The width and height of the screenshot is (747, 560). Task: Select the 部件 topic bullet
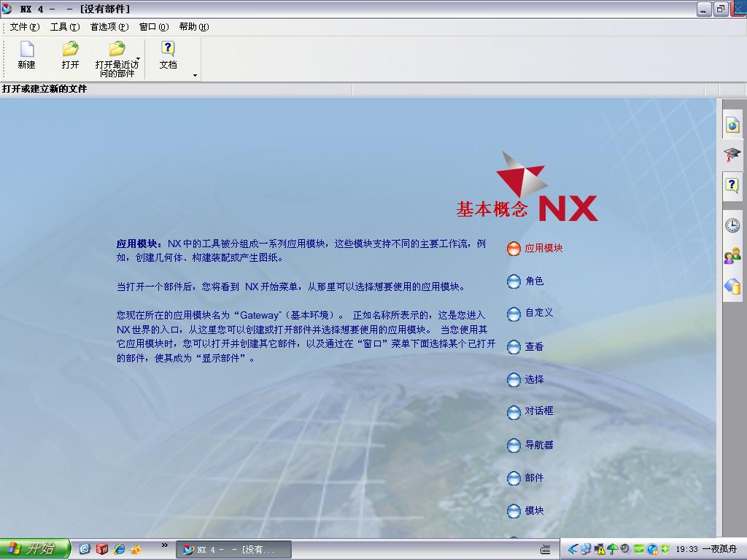514,478
